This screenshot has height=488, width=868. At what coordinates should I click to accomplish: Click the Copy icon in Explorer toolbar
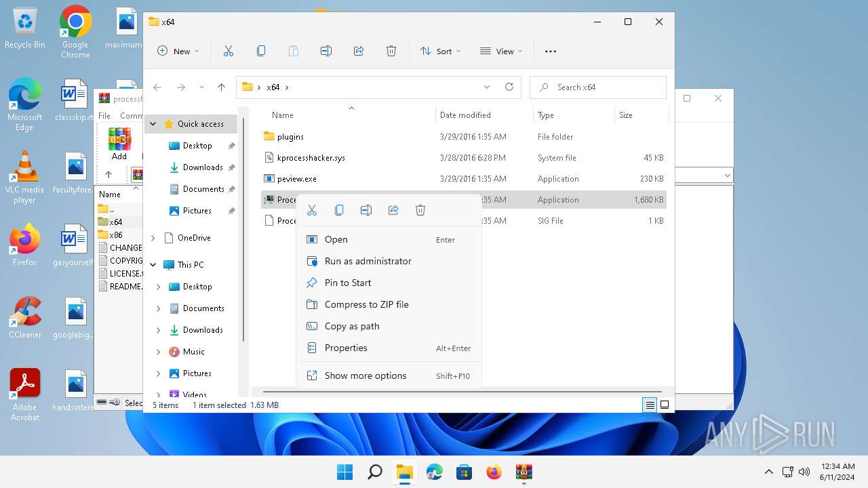pos(261,51)
